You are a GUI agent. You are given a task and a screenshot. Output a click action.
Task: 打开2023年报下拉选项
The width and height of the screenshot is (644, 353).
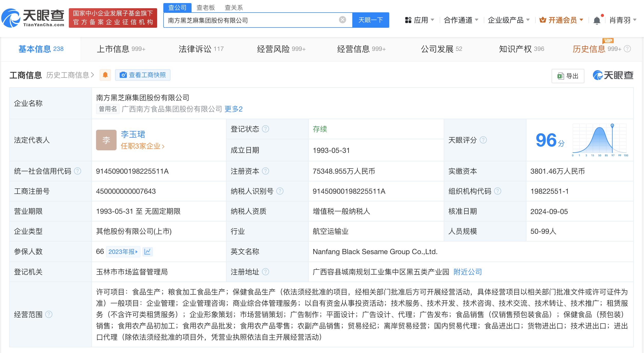[x=123, y=252]
